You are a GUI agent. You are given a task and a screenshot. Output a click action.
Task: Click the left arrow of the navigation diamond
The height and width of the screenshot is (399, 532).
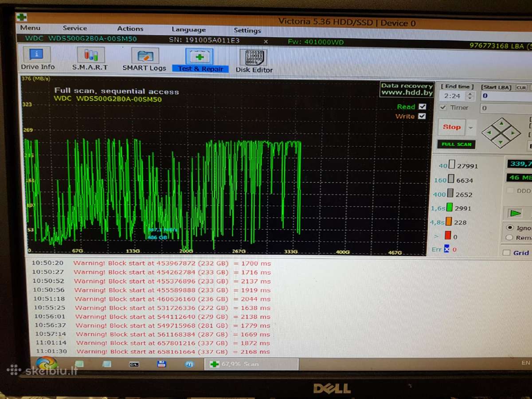489,133
